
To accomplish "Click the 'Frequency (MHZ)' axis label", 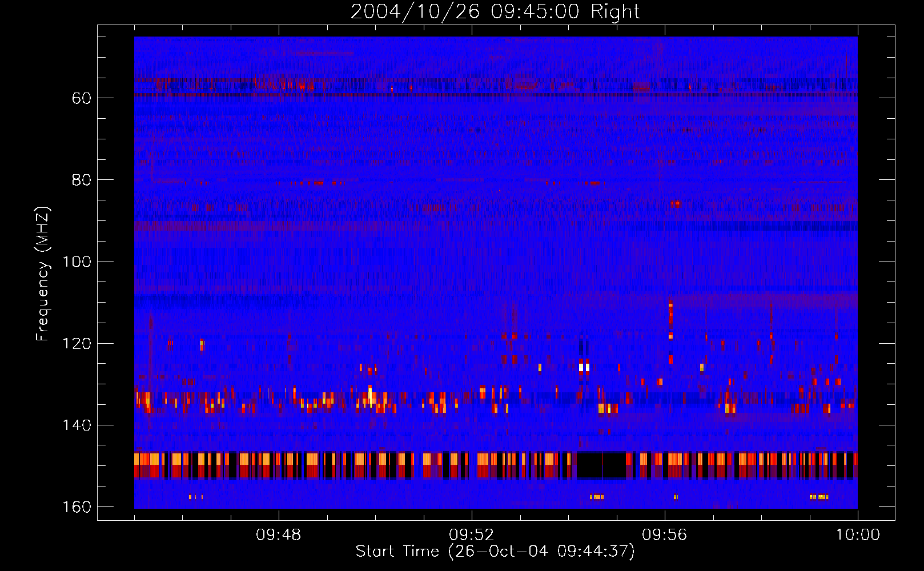I will (43, 274).
